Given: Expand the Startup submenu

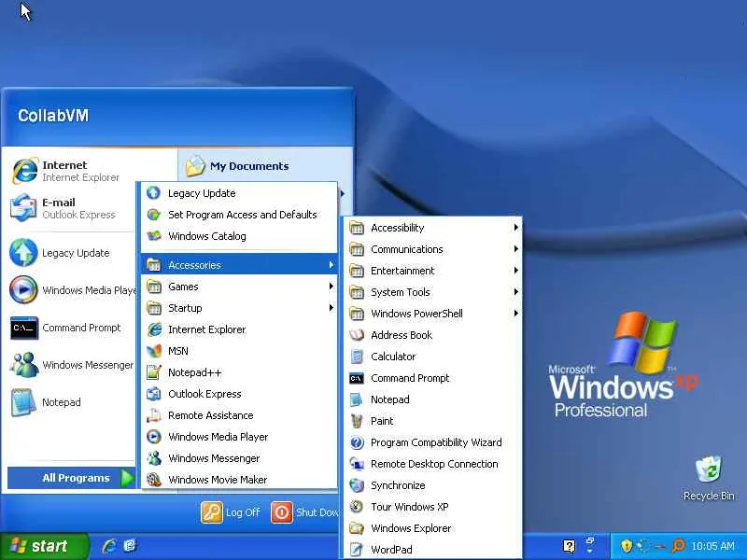Looking at the screenshot, I should 239,308.
